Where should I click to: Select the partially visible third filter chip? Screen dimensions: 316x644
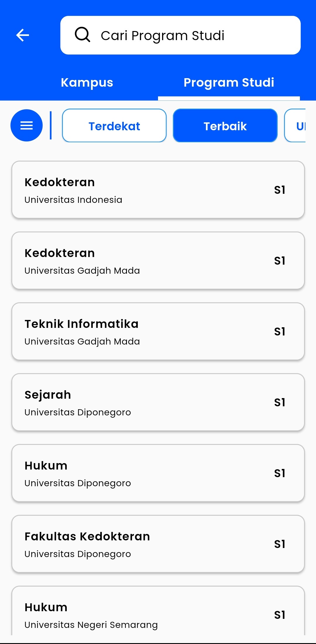(296, 126)
